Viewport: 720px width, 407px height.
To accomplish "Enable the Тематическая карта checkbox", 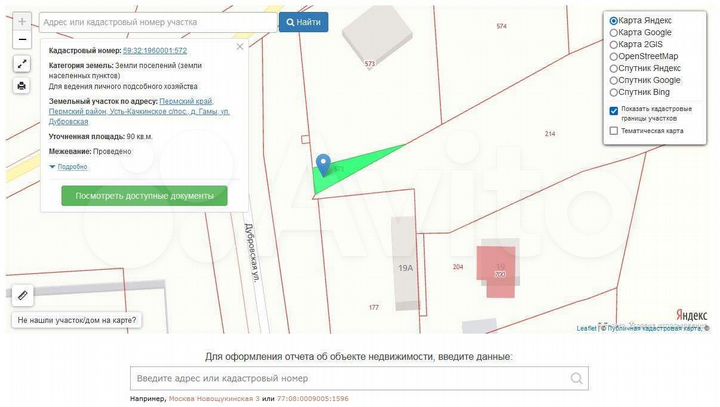I will [x=614, y=130].
